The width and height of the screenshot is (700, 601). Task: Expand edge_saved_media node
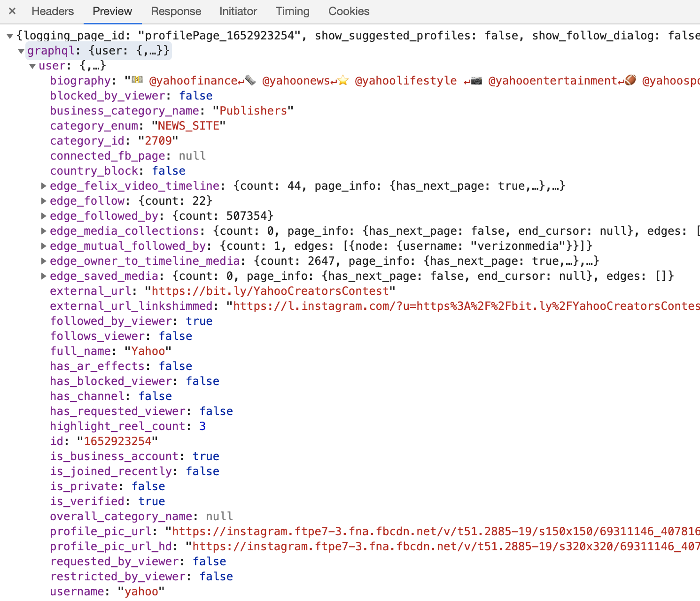click(44, 276)
